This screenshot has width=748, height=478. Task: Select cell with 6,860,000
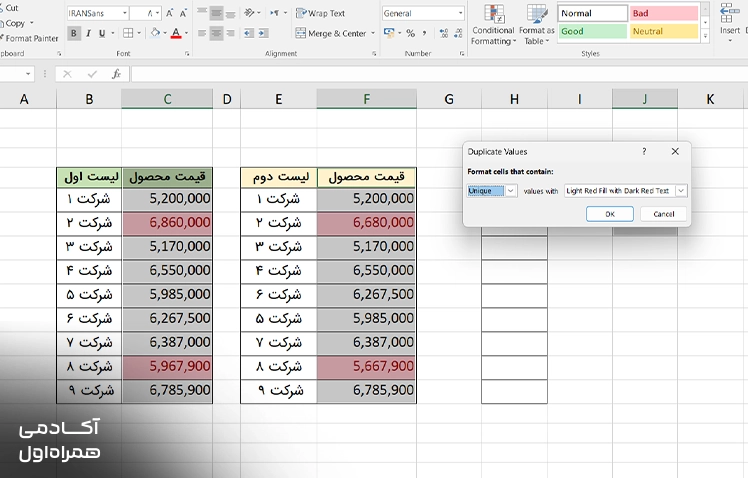(x=167, y=223)
